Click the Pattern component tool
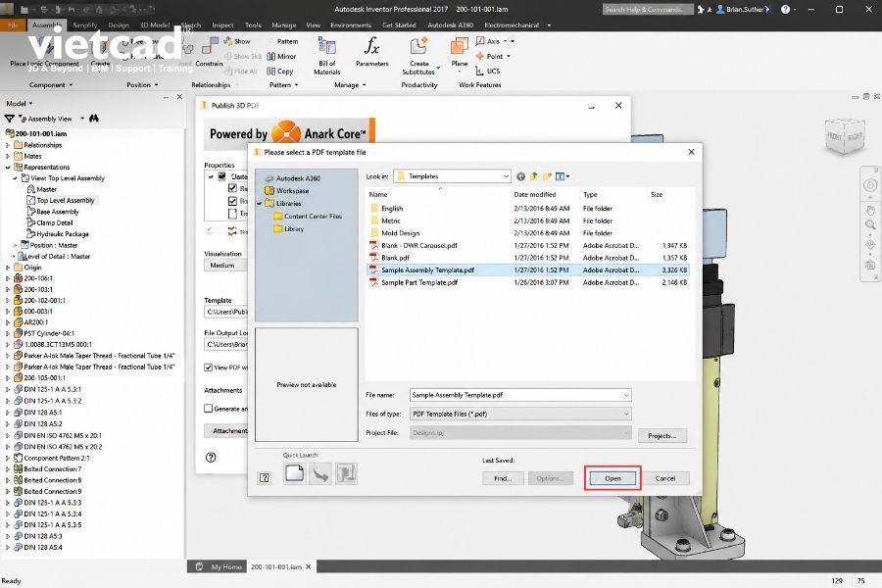Screen dimensions: 882x588 click(282, 41)
